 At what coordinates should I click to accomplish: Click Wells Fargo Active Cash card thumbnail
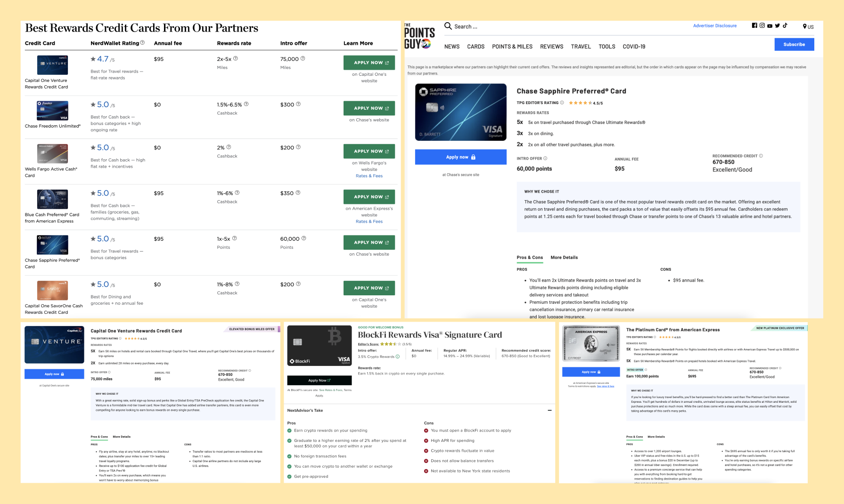click(x=52, y=154)
